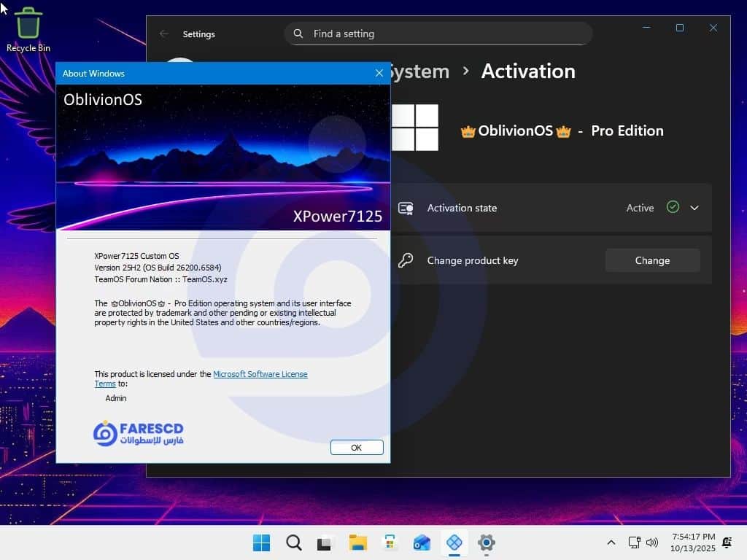The image size is (747, 560).
Task: Click the Settings gear icon in taskbar
Action: pos(487,542)
